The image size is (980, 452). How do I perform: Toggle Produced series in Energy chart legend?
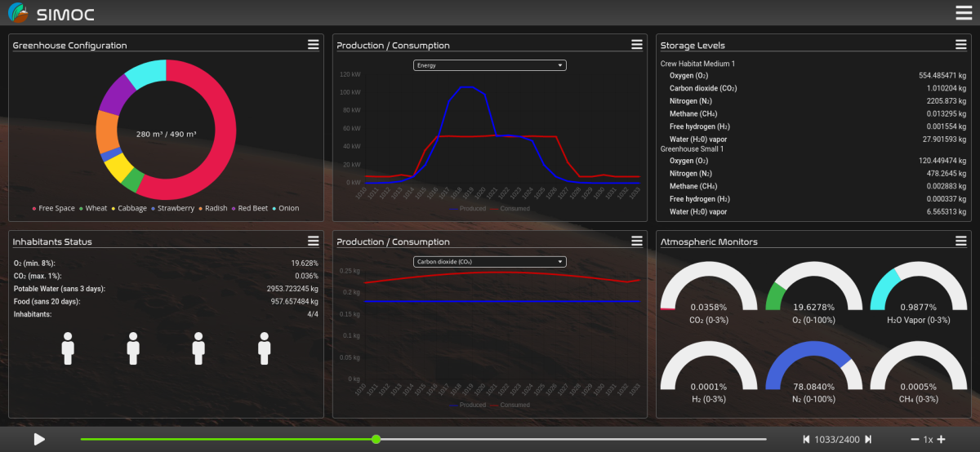tap(466, 209)
